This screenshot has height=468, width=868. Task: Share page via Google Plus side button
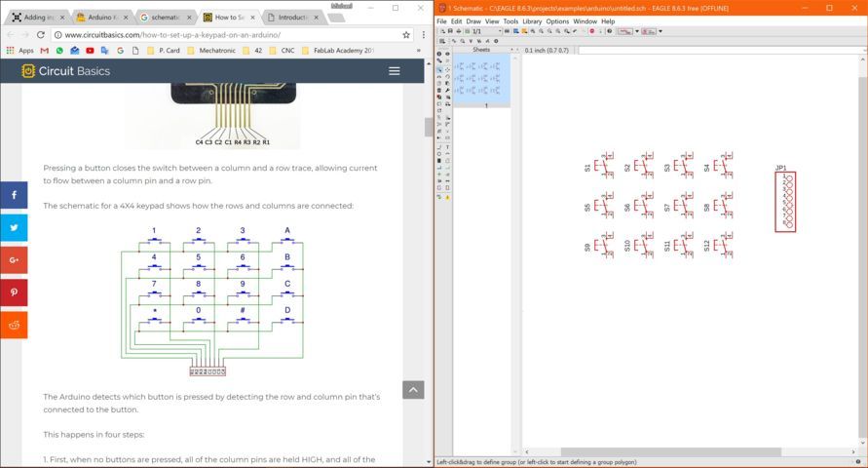(14, 259)
